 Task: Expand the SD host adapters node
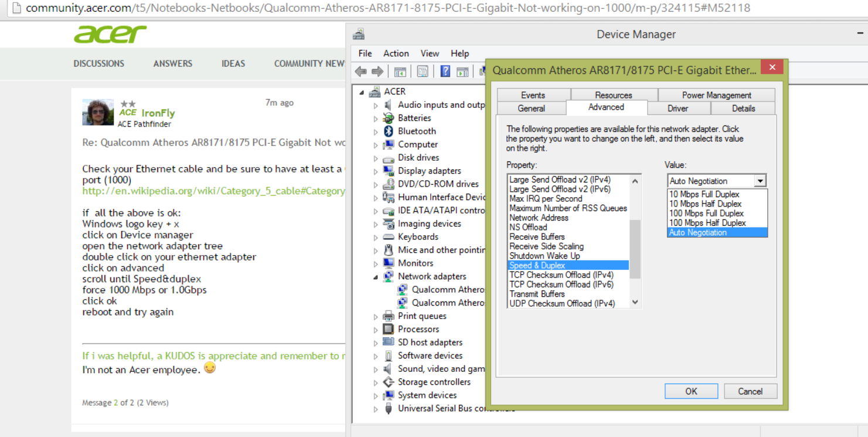tap(376, 343)
